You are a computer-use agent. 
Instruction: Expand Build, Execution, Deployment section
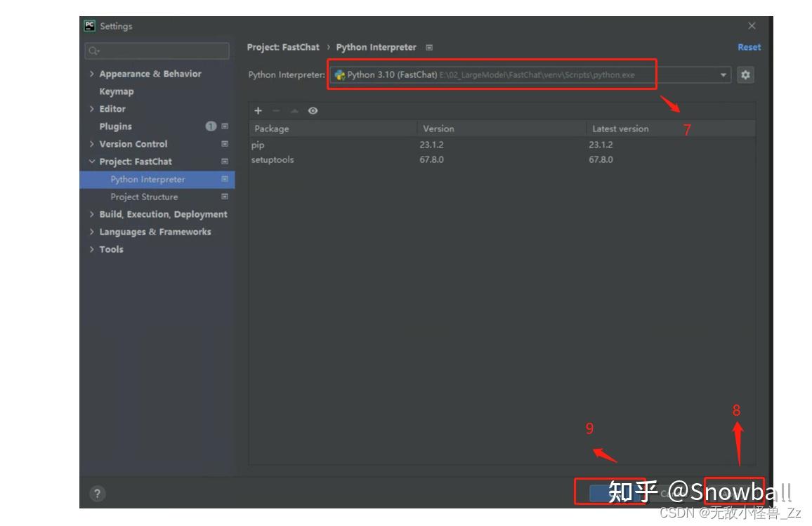(x=92, y=214)
